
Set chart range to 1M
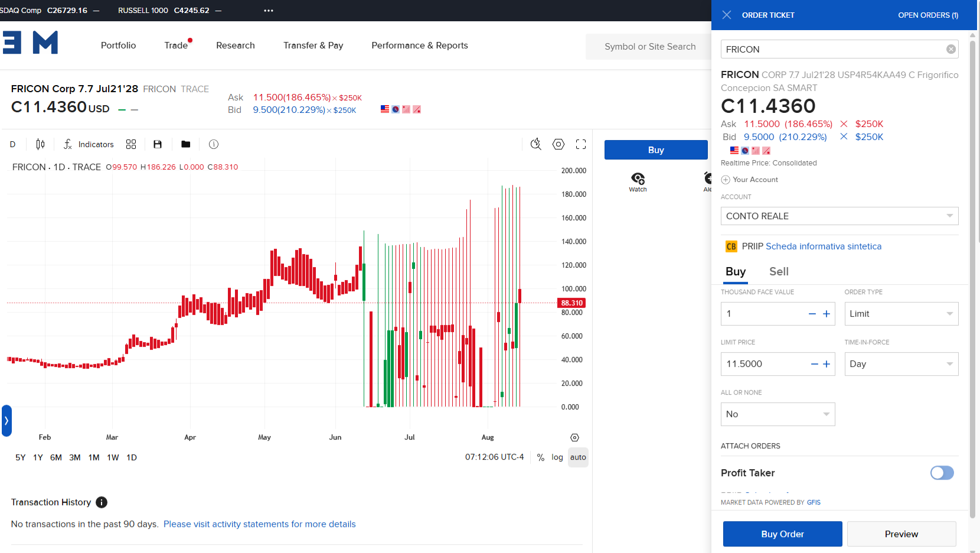pos(94,457)
